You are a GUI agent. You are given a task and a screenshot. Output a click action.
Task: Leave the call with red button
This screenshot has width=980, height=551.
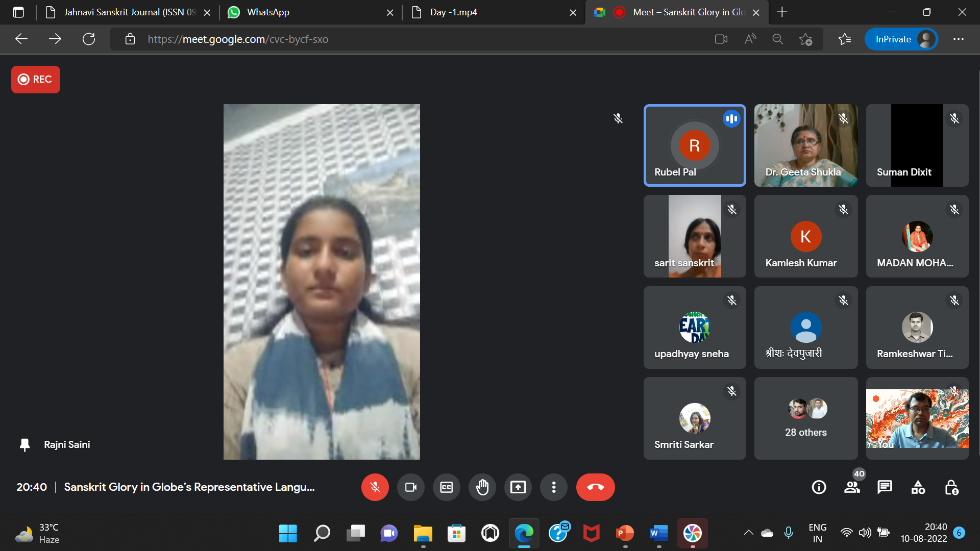click(595, 487)
